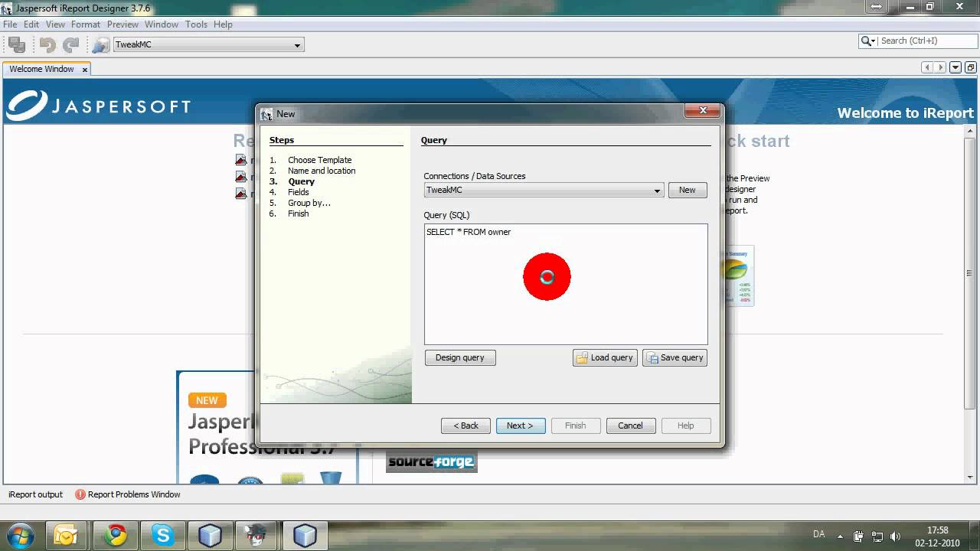Click the maximize editor window icon
Viewport: 980px width, 551px height.
pos(970,67)
